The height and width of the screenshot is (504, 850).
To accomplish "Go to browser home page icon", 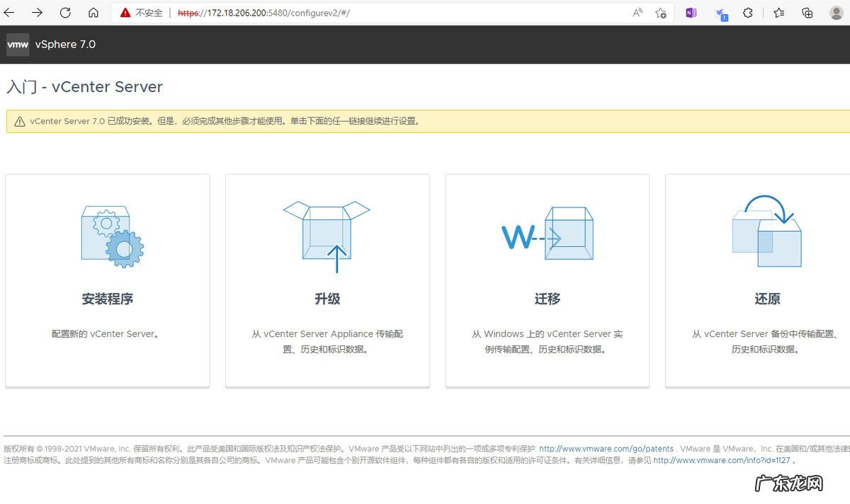I will coord(93,13).
